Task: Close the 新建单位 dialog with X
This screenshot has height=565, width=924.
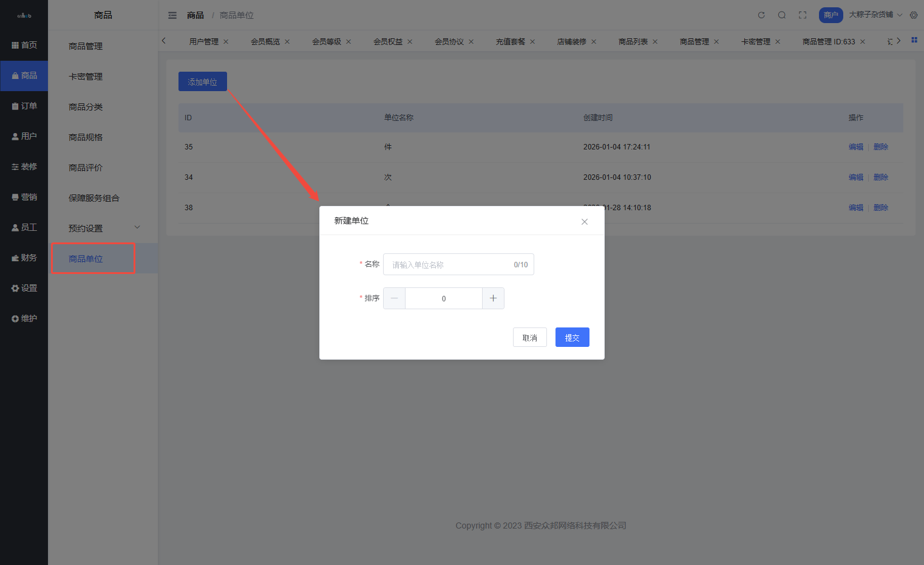Action: pos(585,222)
